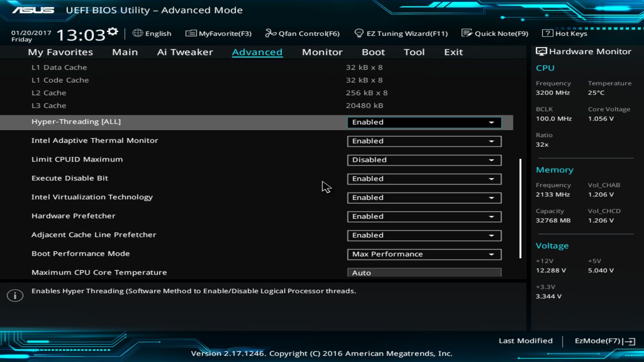Switch to EzMode with F7 button

click(603, 340)
